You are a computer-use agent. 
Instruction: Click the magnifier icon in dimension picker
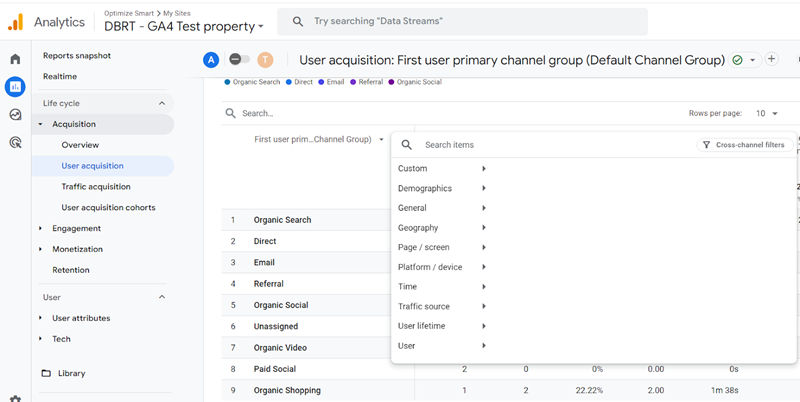pos(406,145)
